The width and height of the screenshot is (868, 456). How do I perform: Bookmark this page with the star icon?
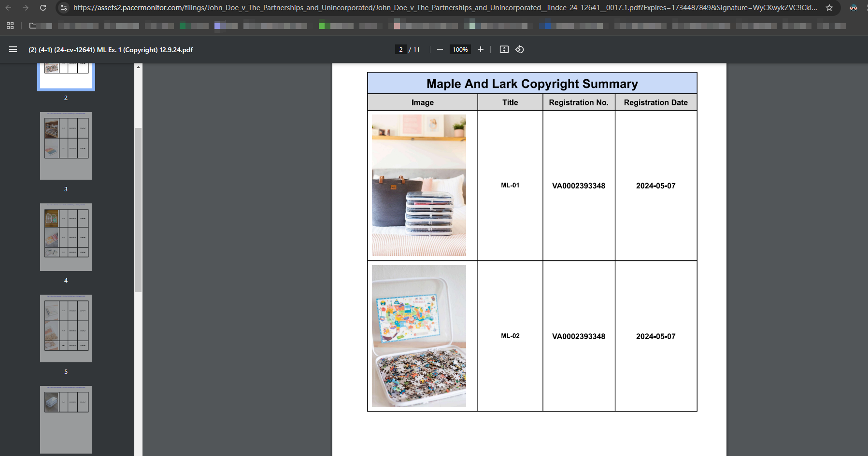(x=829, y=8)
